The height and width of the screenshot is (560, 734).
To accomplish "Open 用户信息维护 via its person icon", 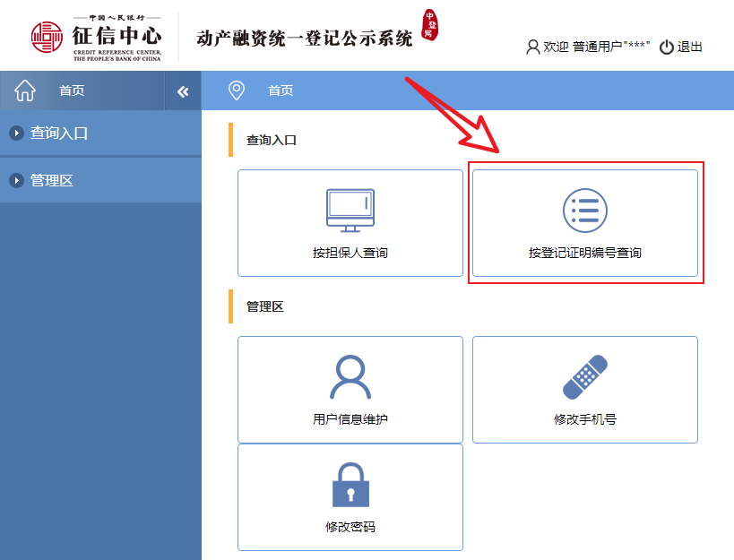I will pos(350,377).
